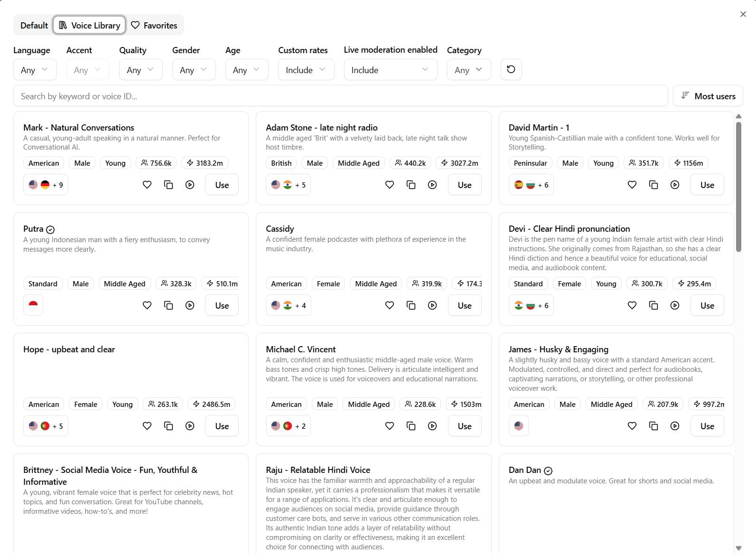This screenshot has width=756, height=556.
Task: Reset all filters with the refresh icon
Action: click(x=511, y=69)
